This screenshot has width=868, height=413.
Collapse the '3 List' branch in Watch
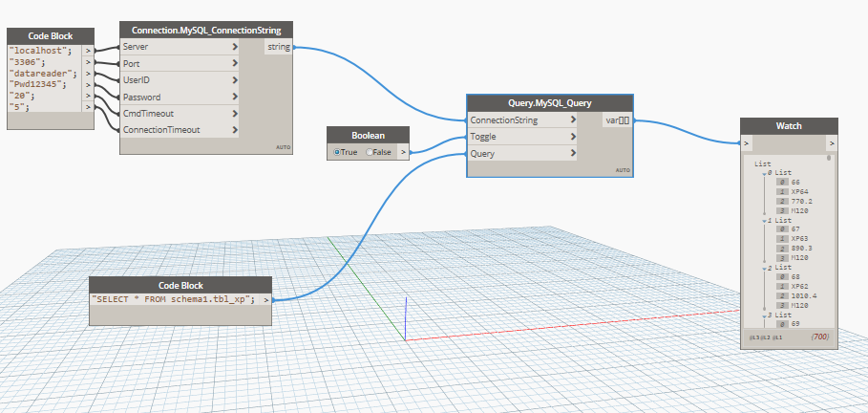point(765,315)
